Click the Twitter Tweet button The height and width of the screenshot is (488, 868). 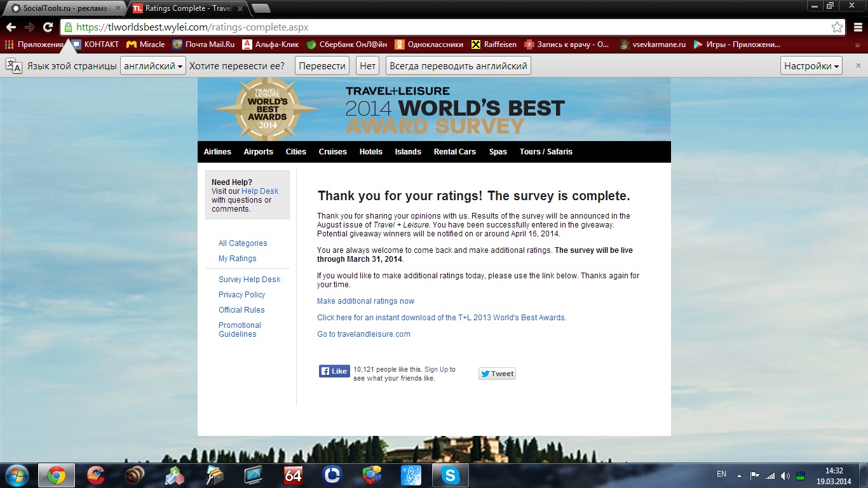[x=497, y=374]
